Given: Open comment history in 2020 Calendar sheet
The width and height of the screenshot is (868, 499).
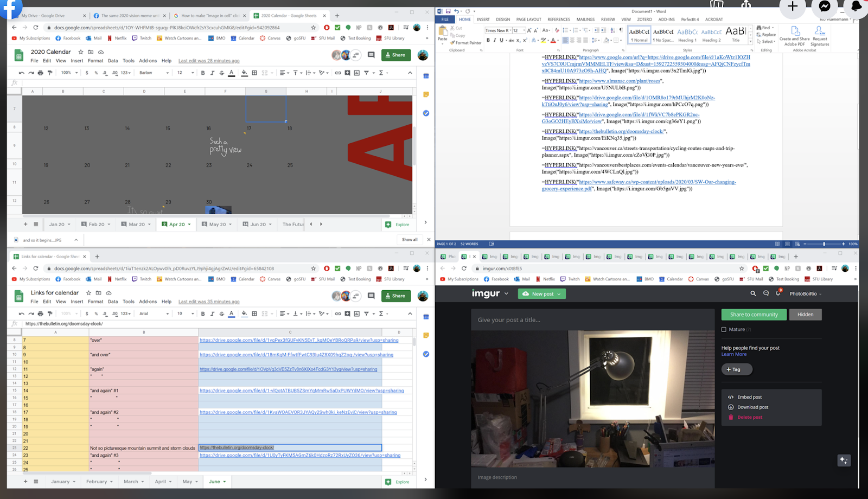Looking at the screenshot, I should [x=371, y=55].
